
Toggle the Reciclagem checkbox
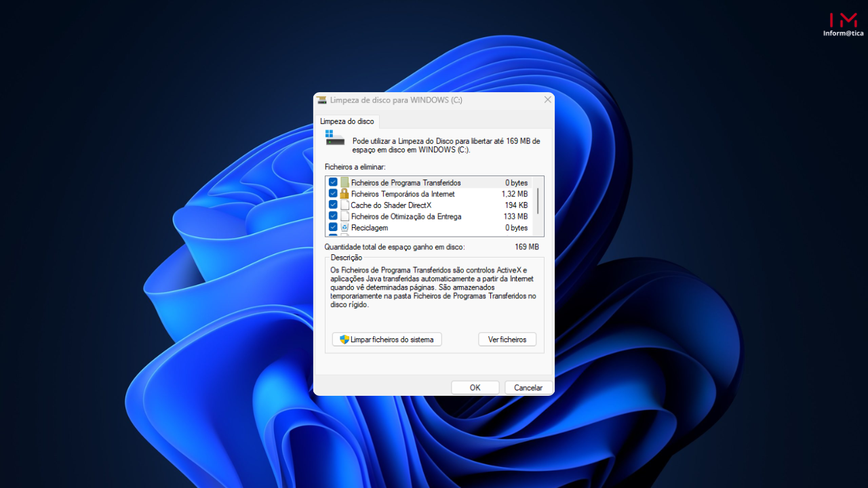tap(333, 228)
